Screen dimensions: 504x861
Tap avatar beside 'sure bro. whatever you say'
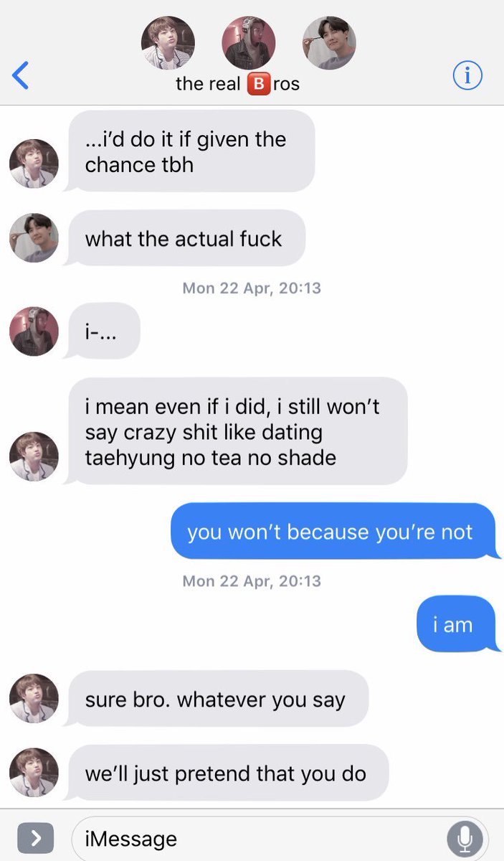(34, 699)
